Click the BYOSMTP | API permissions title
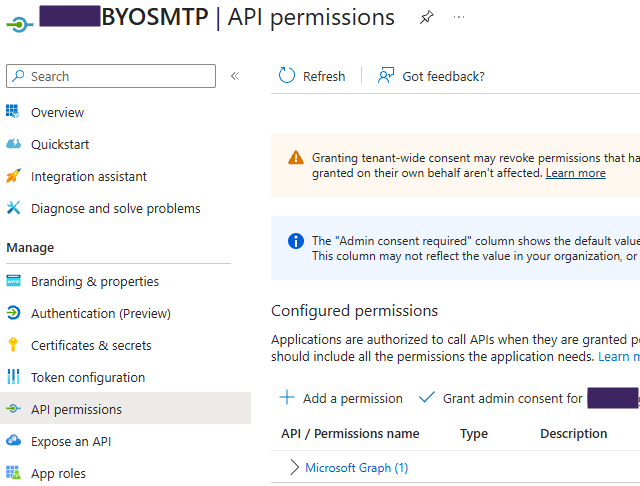The height and width of the screenshot is (486, 640). click(x=248, y=17)
